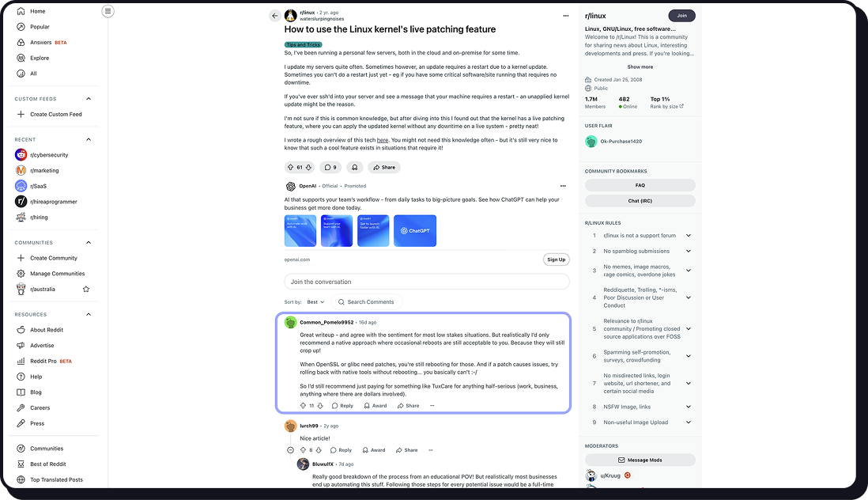This screenshot has height=500, width=868.
Task: Open the Sort by Best dropdown
Action: [315, 302]
